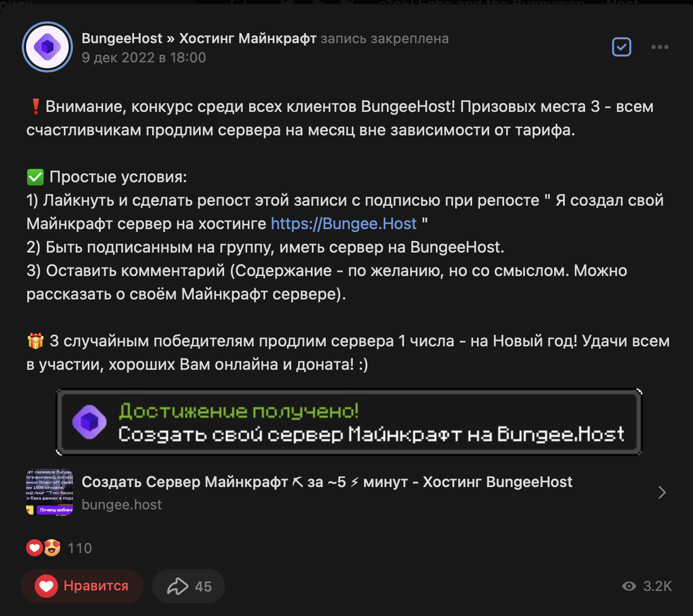693x616 pixels.
Task: Click the purple BungeeHost logo in the achievement banner
Action: (90, 421)
